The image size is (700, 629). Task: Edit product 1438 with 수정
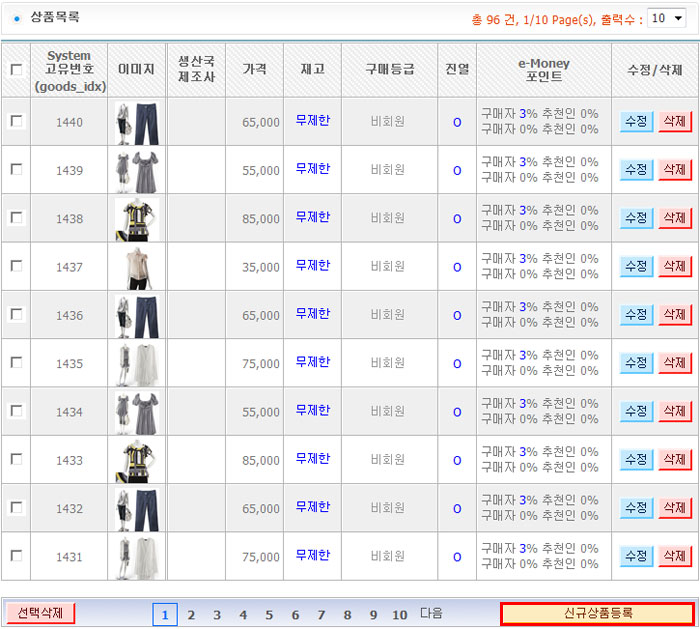click(636, 218)
